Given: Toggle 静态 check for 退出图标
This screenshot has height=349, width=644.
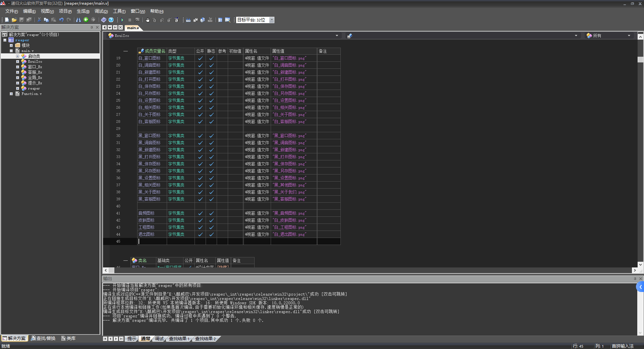Looking at the screenshot, I should click(211, 234).
